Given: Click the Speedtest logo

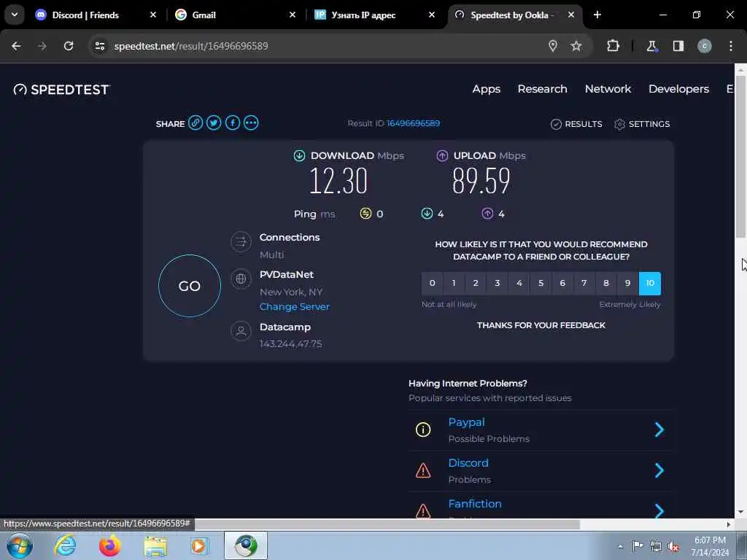Looking at the screenshot, I should (61, 90).
